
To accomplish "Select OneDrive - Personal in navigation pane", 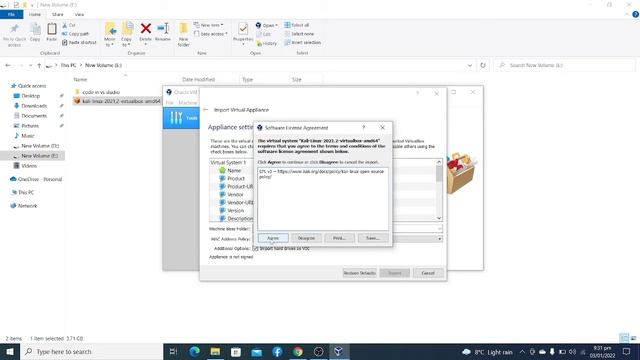I will coord(40,179).
